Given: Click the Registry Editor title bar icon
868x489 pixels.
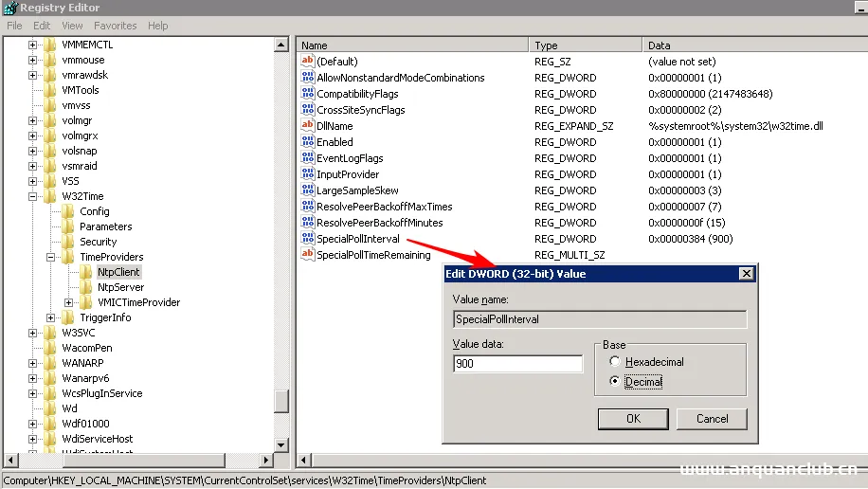Looking at the screenshot, I should (x=9, y=8).
